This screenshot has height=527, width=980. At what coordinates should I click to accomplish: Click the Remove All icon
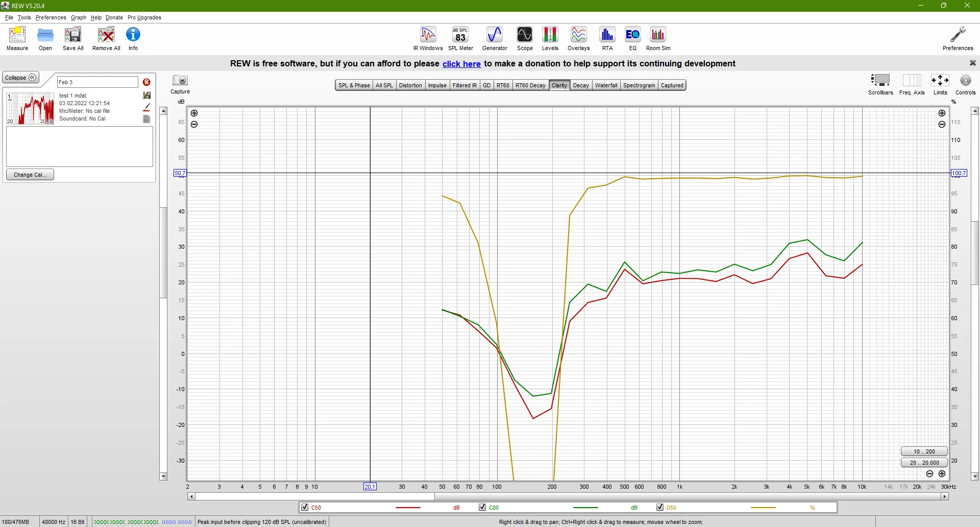click(106, 38)
